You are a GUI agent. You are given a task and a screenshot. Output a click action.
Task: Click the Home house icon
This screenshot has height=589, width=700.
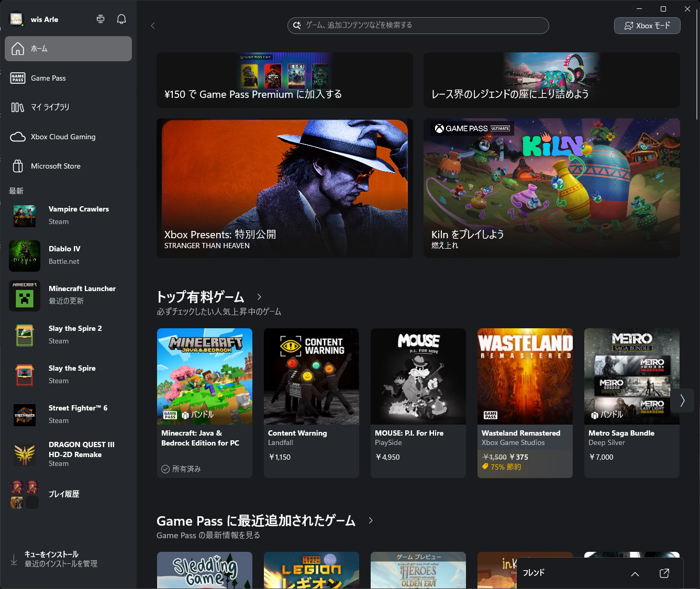click(18, 49)
